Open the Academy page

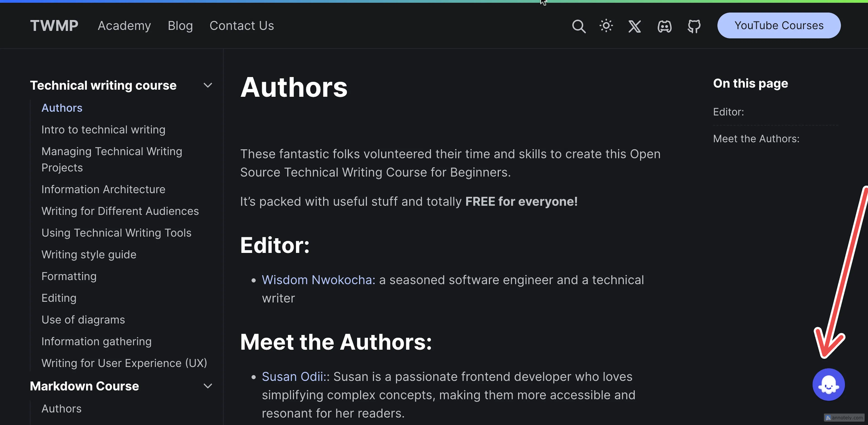click(124, 25)
